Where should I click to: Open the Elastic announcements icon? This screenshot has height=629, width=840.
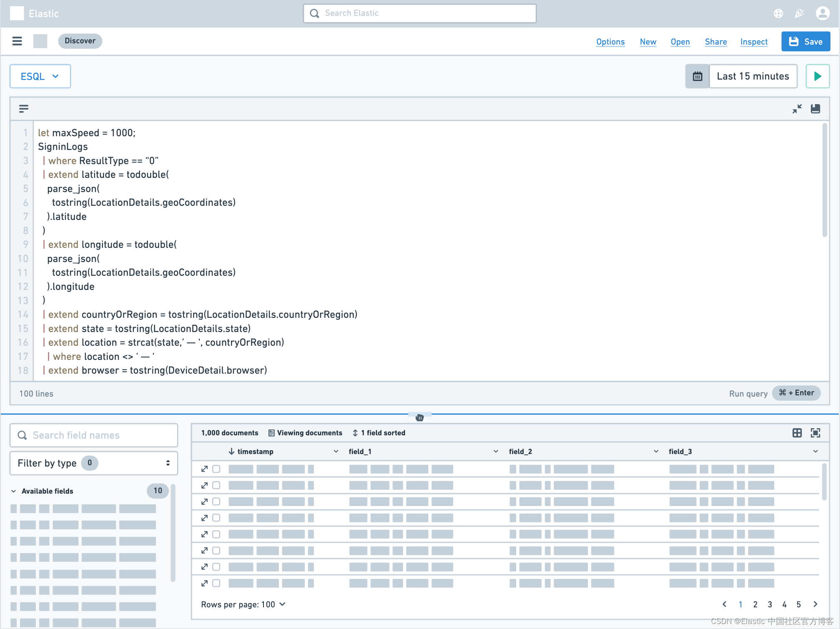pyautogui.click(x=799, y=13)
